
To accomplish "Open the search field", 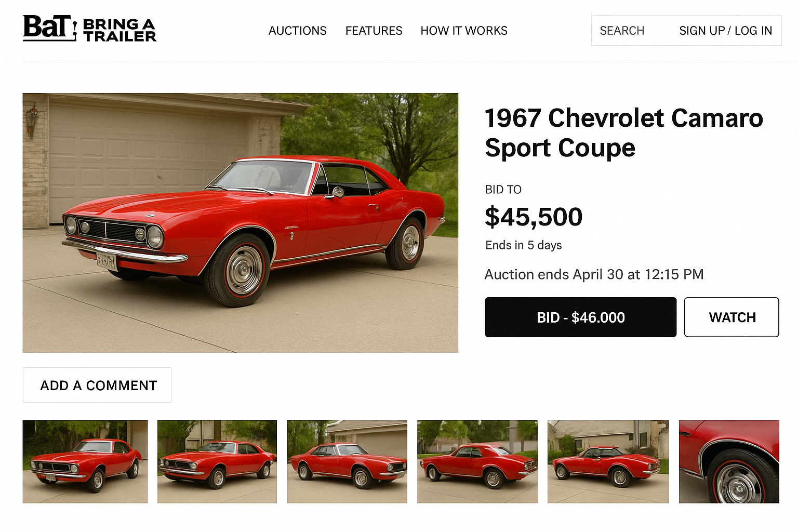I will [622, 31].
